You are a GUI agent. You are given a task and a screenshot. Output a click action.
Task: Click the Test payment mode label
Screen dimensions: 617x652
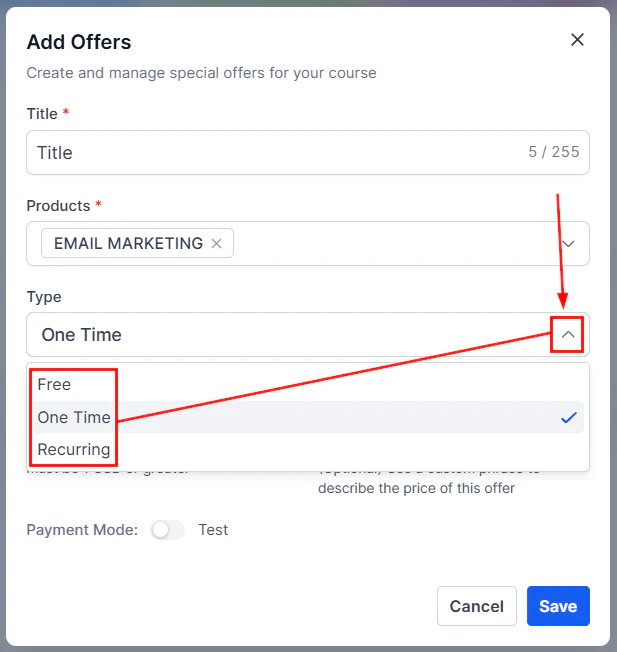point(213,530)
